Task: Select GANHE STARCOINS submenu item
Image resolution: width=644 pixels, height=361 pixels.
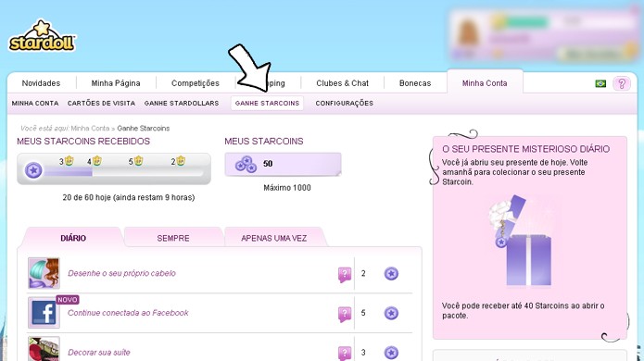Action: (x=268, y=104)
